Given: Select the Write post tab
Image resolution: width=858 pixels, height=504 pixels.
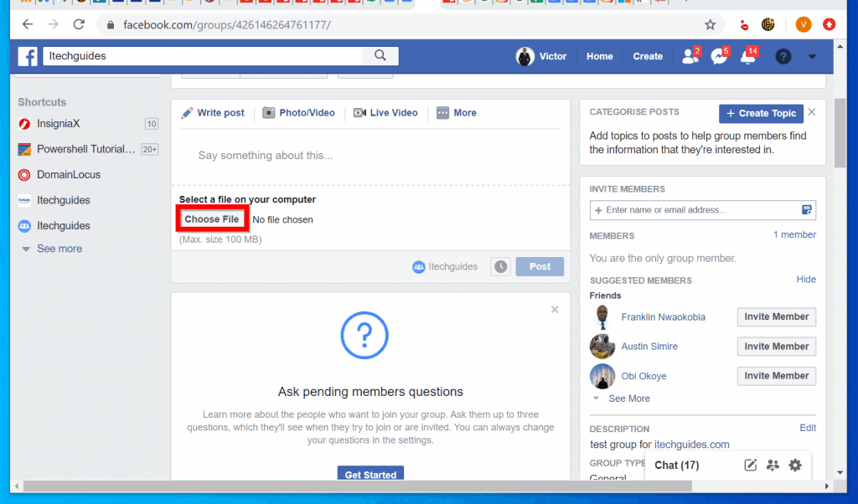Looking at the screenshot, I should coord(213,113).
